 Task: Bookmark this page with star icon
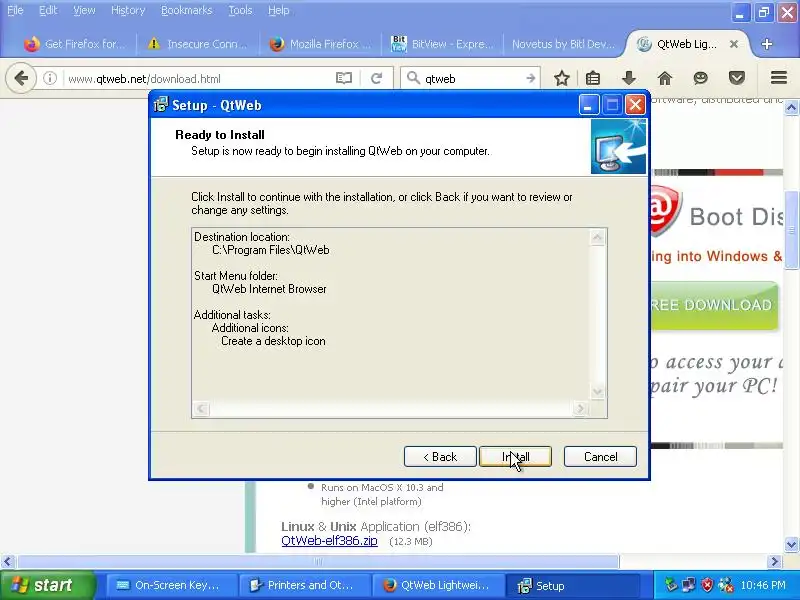click(562, 78)
